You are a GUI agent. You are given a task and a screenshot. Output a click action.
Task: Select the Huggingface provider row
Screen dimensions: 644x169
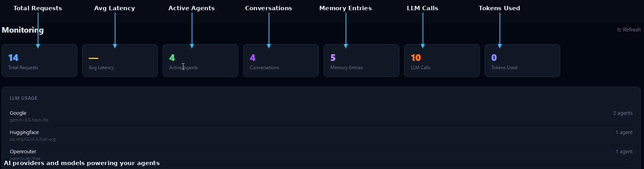[321, 135]
